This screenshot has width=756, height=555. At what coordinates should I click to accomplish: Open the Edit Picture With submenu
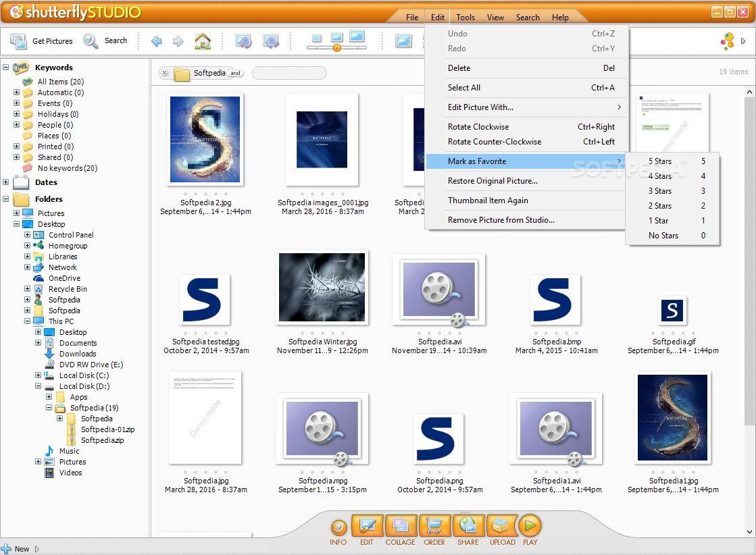(526, 107)
